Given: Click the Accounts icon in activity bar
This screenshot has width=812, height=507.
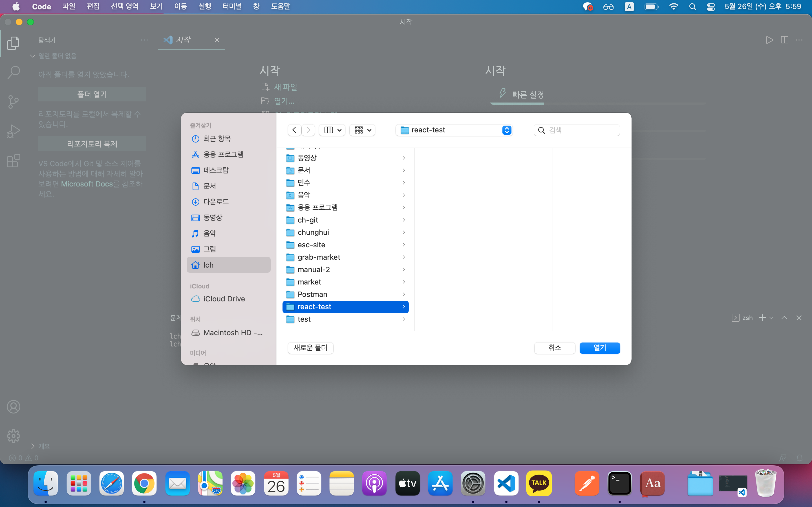Looking at the screenshot, I should (x=13, y=407).
